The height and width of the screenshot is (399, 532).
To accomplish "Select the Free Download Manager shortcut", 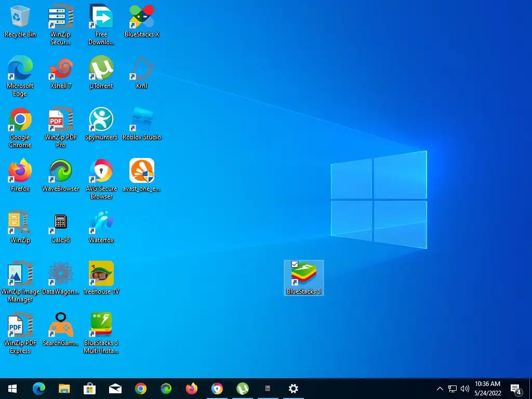I will 101,24.
